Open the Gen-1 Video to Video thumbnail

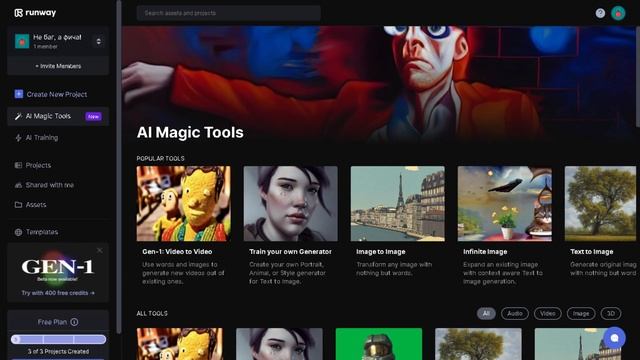pos(183,203)
